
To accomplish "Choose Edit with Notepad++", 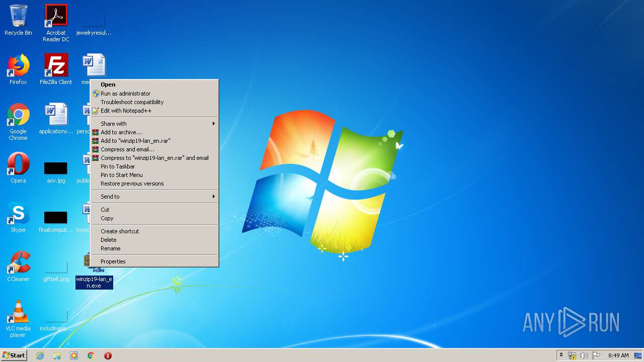I will [x=154, y=111].
